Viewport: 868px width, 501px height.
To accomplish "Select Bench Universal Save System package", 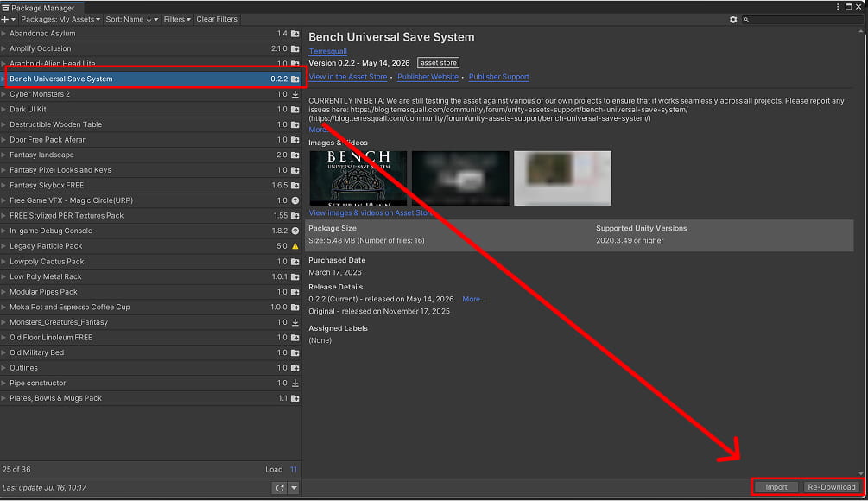I will click(150, 79).
